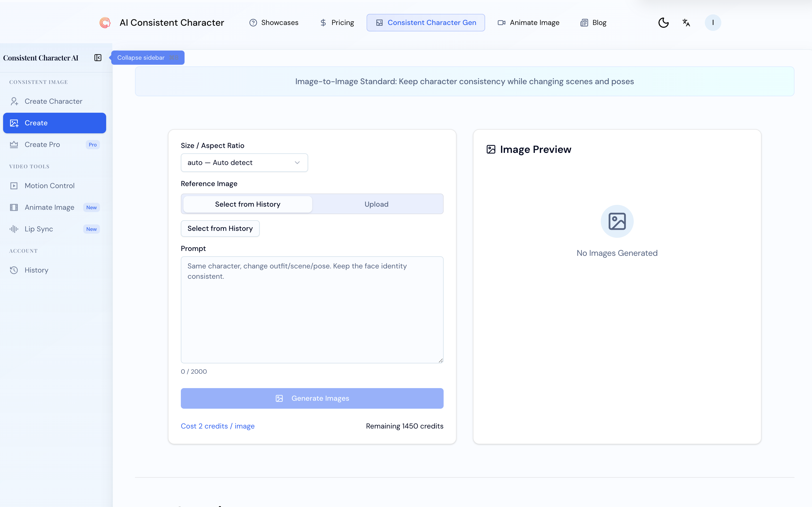
Task: Open Animate Image in sidebar
Action: point(49,208)
